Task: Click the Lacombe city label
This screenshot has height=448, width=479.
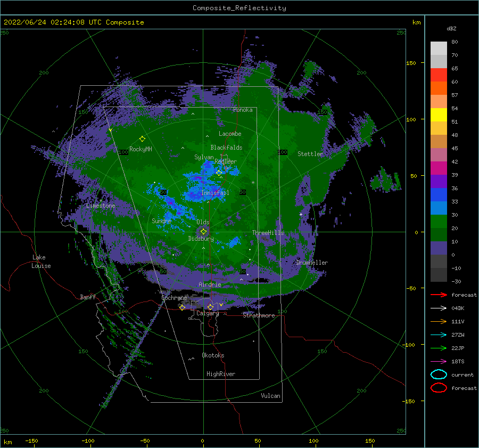Action: (230, 134)
